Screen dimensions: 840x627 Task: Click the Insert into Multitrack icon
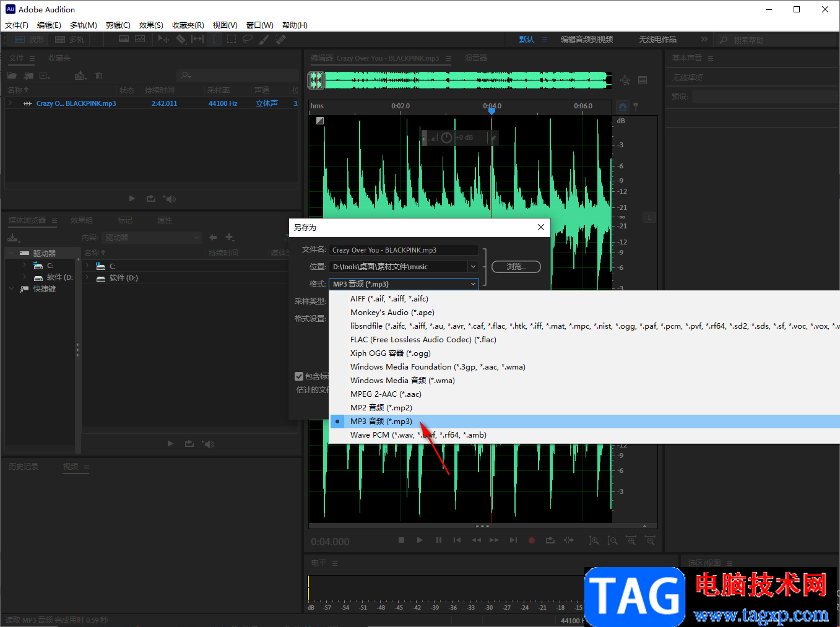click(x=80, y=76)
